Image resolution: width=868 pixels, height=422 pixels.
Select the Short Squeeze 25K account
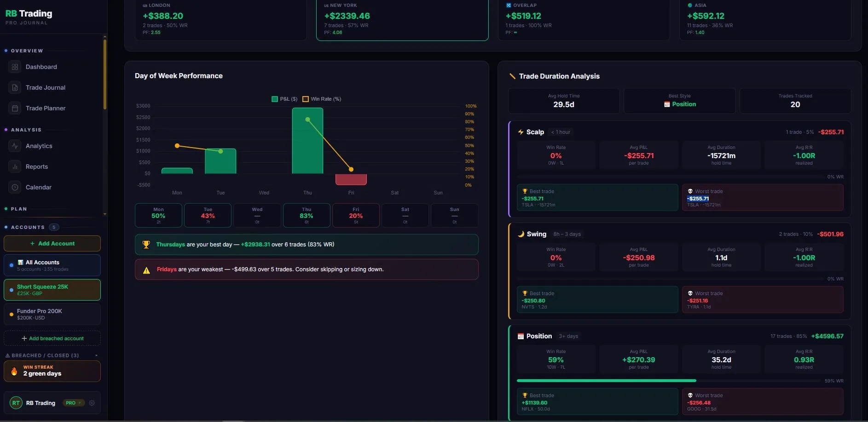click(x=52, y=290)
